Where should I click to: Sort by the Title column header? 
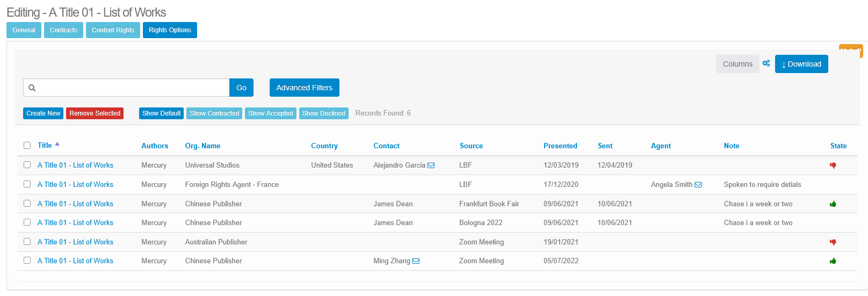[x=45, y=145]
